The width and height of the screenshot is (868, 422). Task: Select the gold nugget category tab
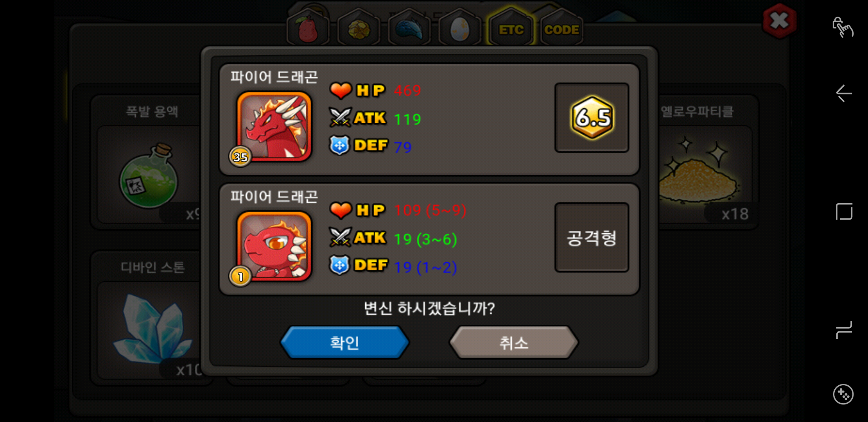point(359,28)
